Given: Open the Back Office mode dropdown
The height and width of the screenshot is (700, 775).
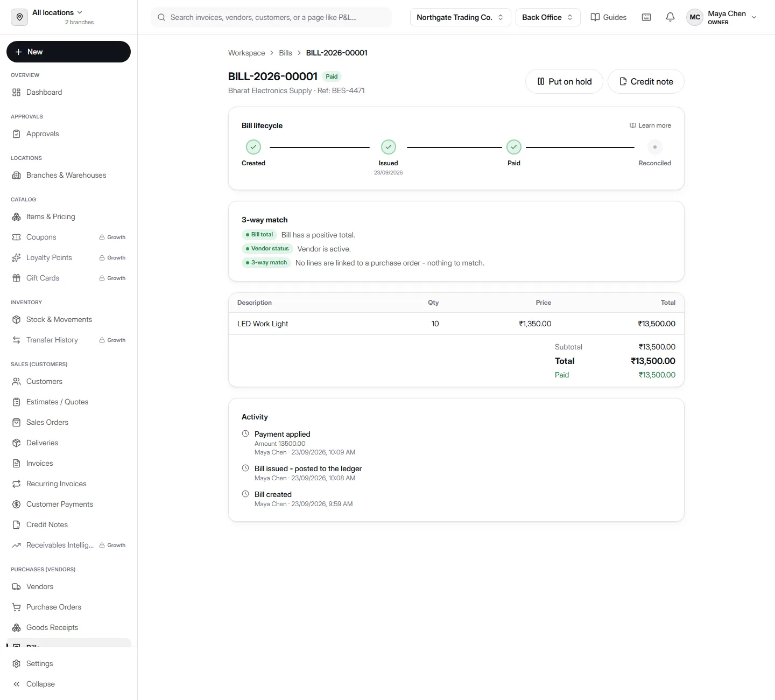Looking at the screenshot, I should coord(548,17).
